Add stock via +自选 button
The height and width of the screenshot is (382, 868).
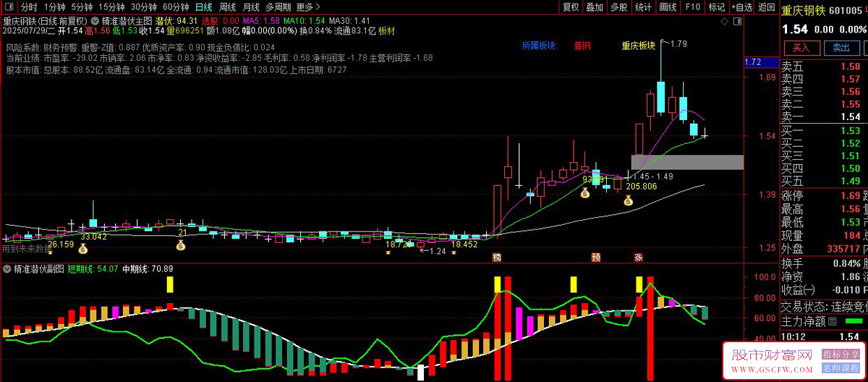[741, 7]
